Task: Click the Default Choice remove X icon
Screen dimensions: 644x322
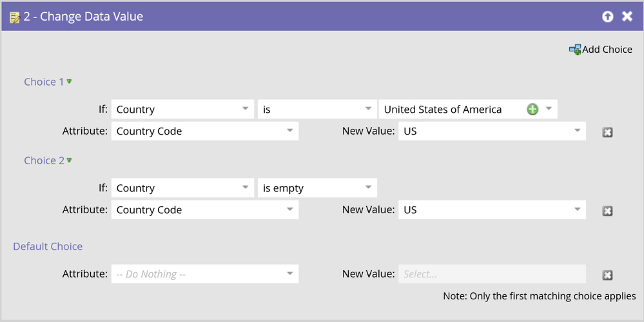Action: 607,275
